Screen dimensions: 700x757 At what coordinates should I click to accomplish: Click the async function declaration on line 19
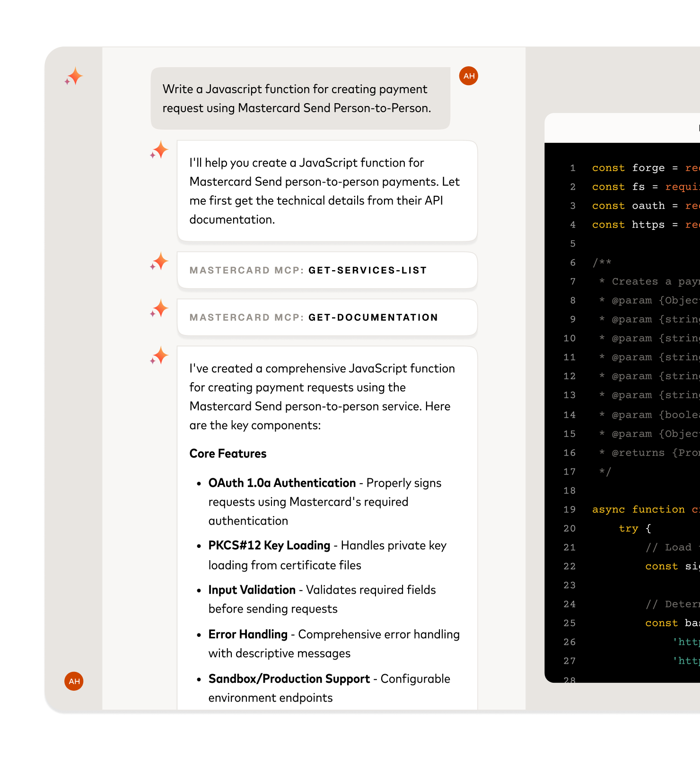point(638,510)
